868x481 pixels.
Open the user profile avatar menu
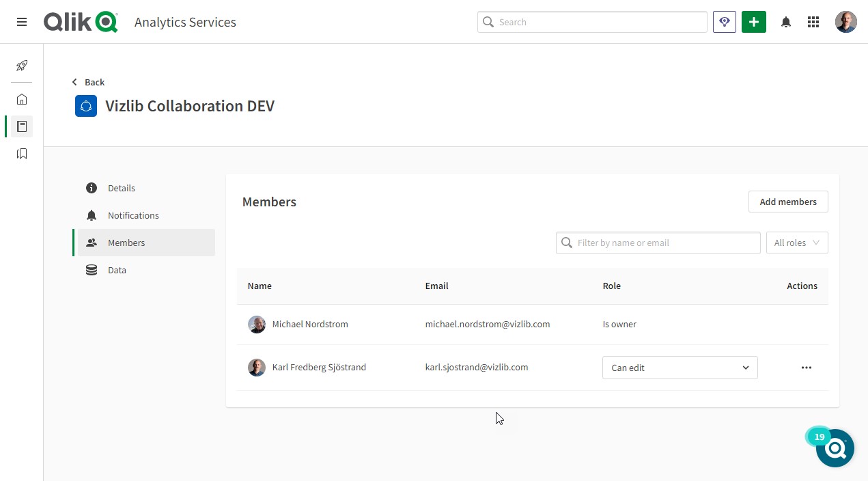coord(846,22)
